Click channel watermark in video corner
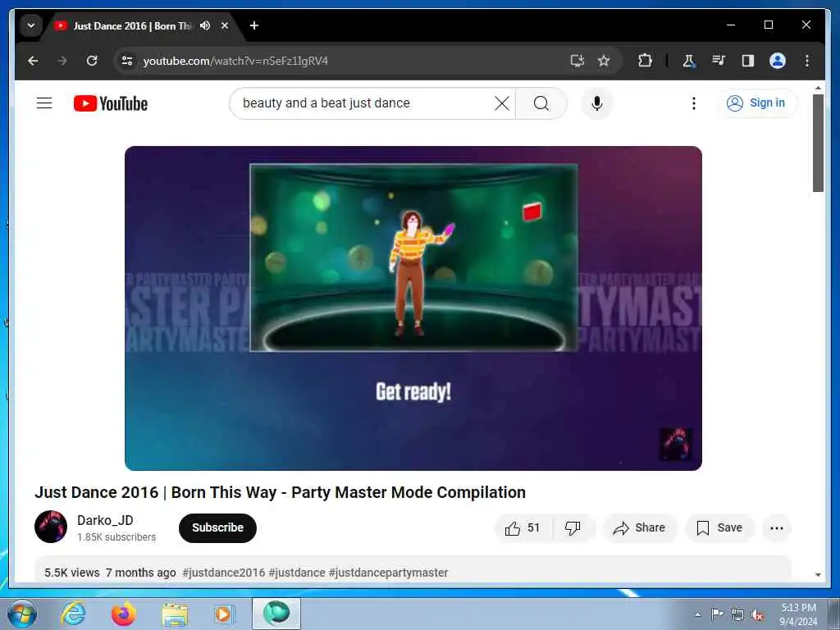Viewport: 840px width, 630px height. pyautogui.click(x=675, y=444)
